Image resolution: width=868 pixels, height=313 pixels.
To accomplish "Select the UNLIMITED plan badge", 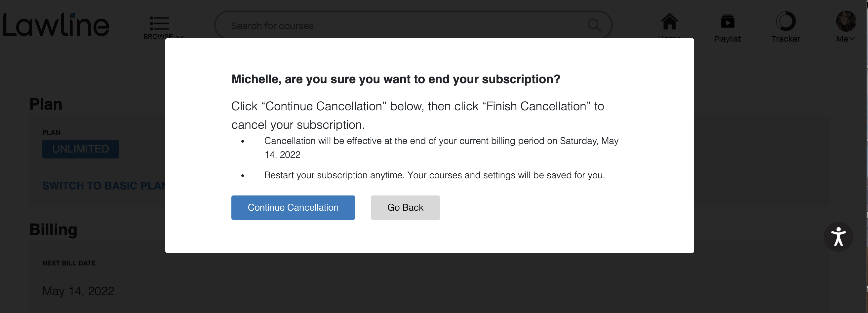I will tap(81, 149).
